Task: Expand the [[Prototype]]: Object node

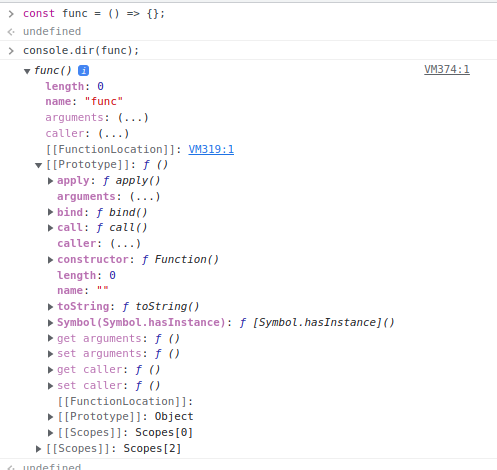Action: [50, 417]
